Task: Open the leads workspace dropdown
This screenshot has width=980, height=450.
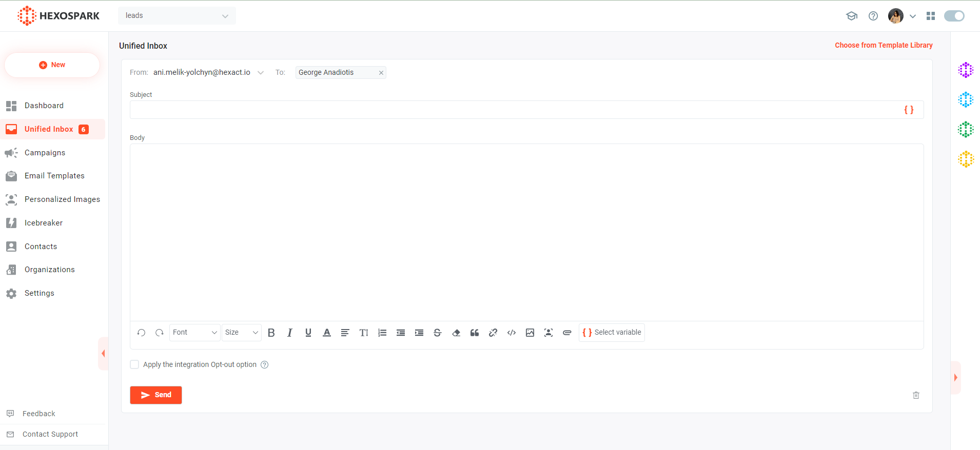Action: 177,16
